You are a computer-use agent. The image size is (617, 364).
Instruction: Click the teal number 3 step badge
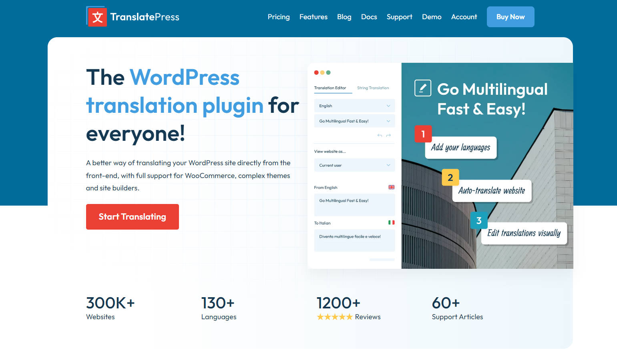point(478,220)
